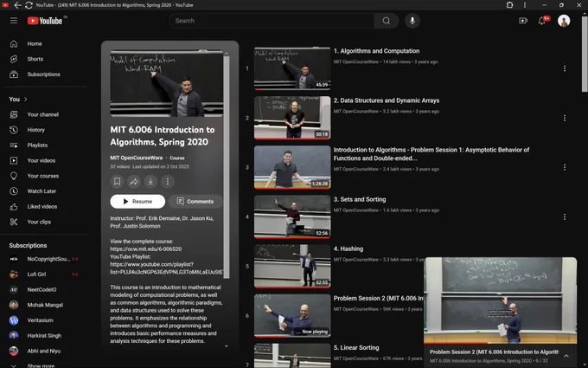Open the Problem Session 1 video title
Viewport: 588px width, 368px height.
(x=431, y=154)
